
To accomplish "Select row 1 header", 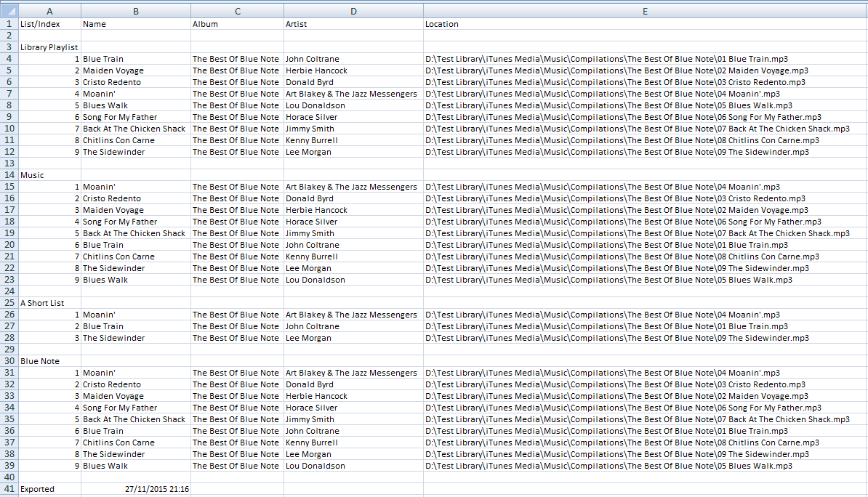I will click(9, 24).
